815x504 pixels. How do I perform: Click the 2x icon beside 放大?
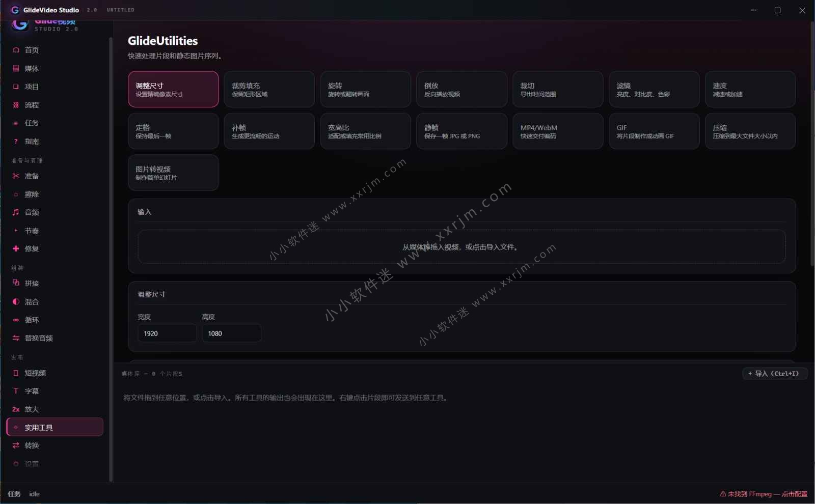point(16,409)
